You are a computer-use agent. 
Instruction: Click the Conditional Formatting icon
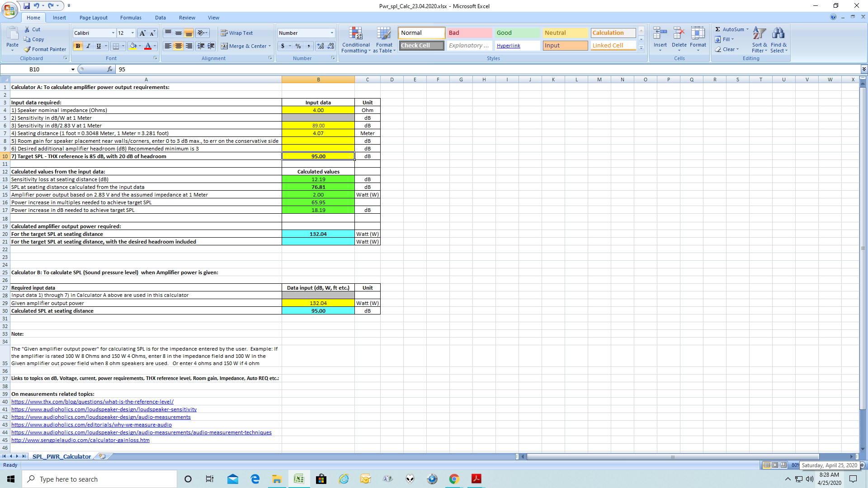[356, 34]
